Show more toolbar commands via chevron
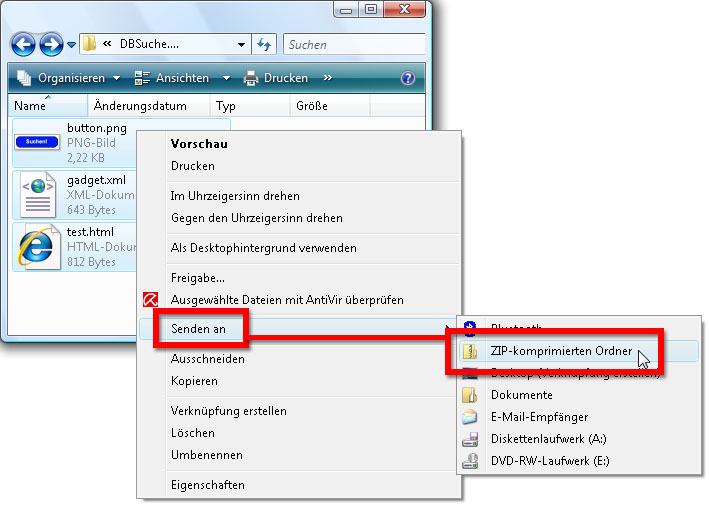Image resolution: width=709 pixels, height=506 pixels. [327, 78]
